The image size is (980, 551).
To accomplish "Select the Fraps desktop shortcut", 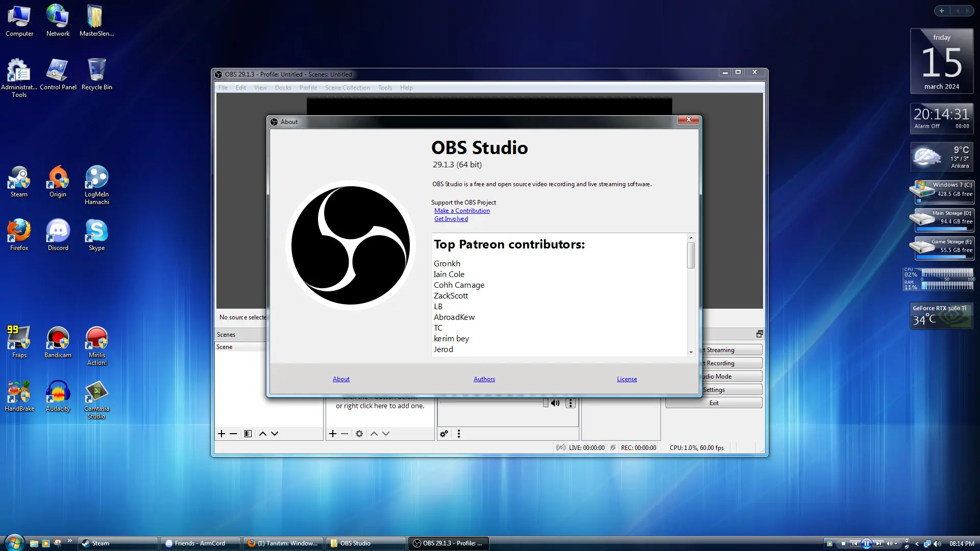I will tap(19, 342).
